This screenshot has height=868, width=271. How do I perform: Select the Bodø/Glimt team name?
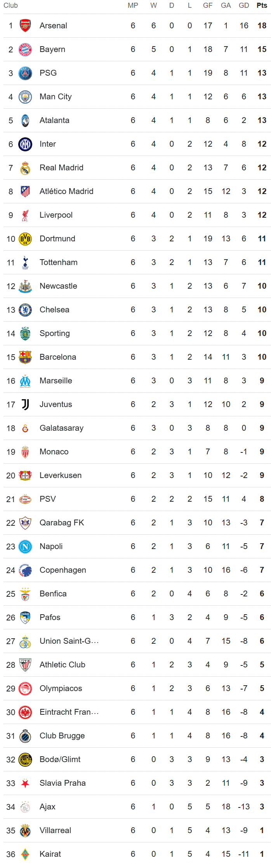[60, 759]
